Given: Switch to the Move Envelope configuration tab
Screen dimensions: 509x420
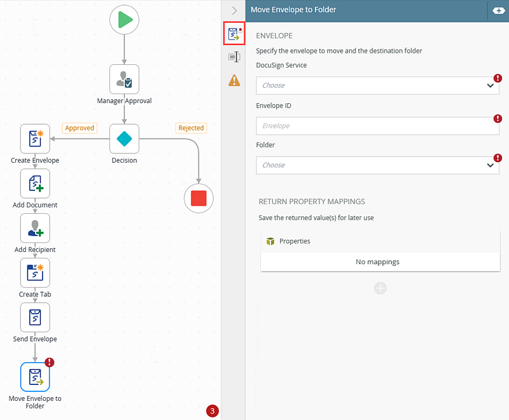Looking at the screenshot, I should [x=234, y=34].
